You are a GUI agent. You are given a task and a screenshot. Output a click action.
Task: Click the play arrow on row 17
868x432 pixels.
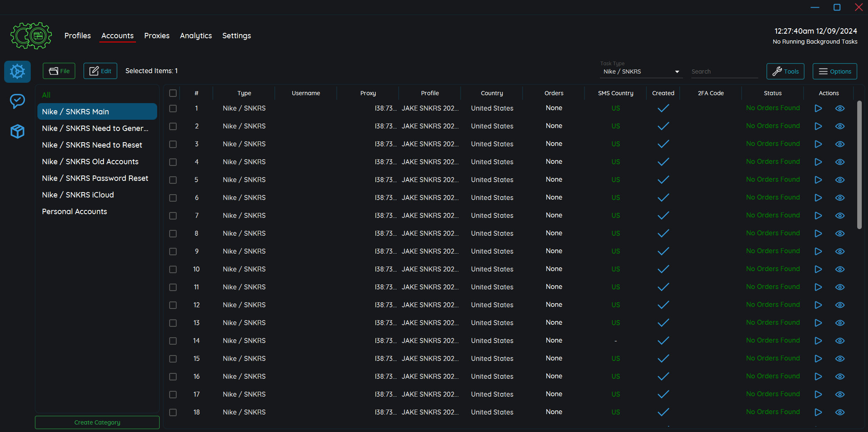coord(818,394)
